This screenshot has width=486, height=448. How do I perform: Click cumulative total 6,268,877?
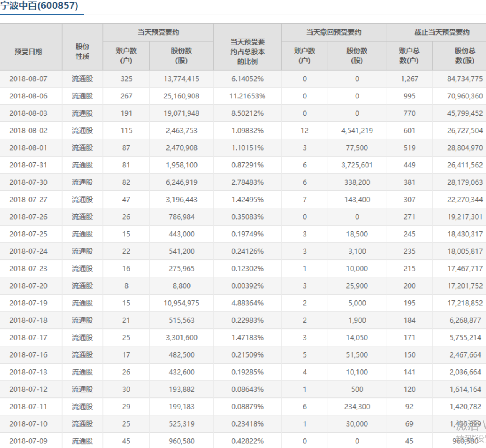click(465, 320)
